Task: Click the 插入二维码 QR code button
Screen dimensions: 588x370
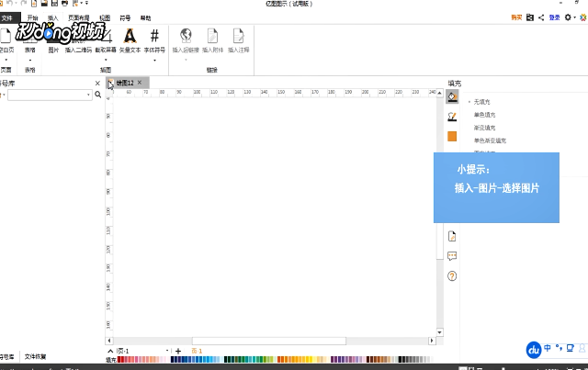Action: pos(78,50)
